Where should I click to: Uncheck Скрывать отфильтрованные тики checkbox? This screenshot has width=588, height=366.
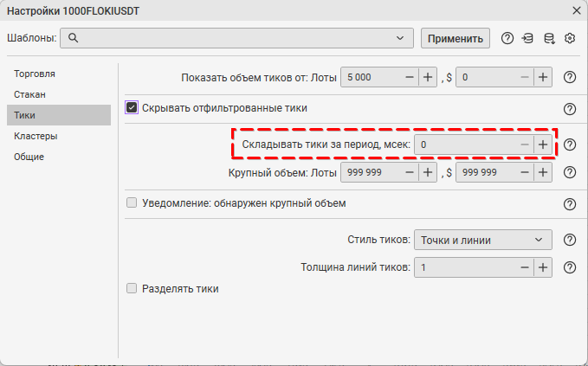pyautogui.click(x=132, y=108)
